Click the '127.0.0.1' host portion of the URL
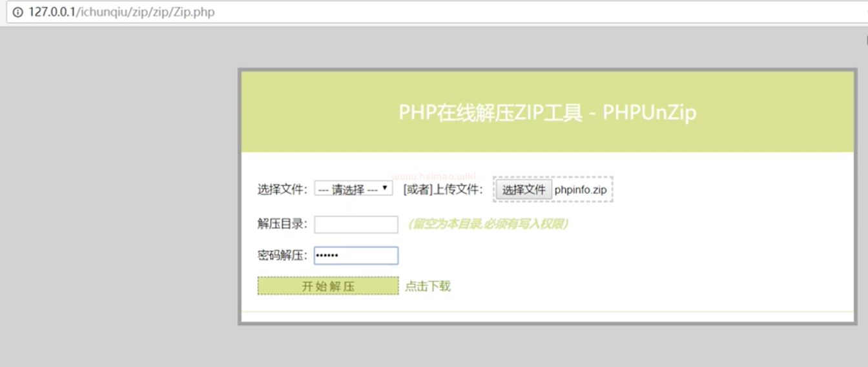The width and height of the screenshot is (868, 367). [x=52, y=12]
